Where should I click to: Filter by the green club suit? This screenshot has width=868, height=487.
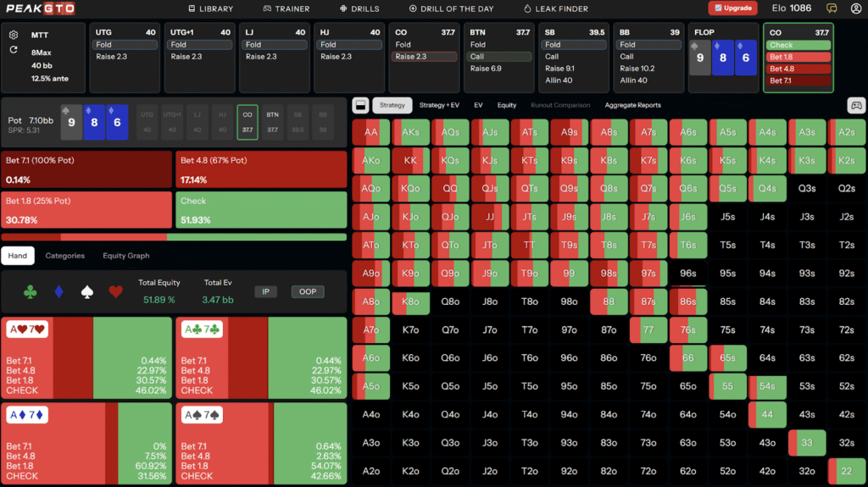point(31,292)
